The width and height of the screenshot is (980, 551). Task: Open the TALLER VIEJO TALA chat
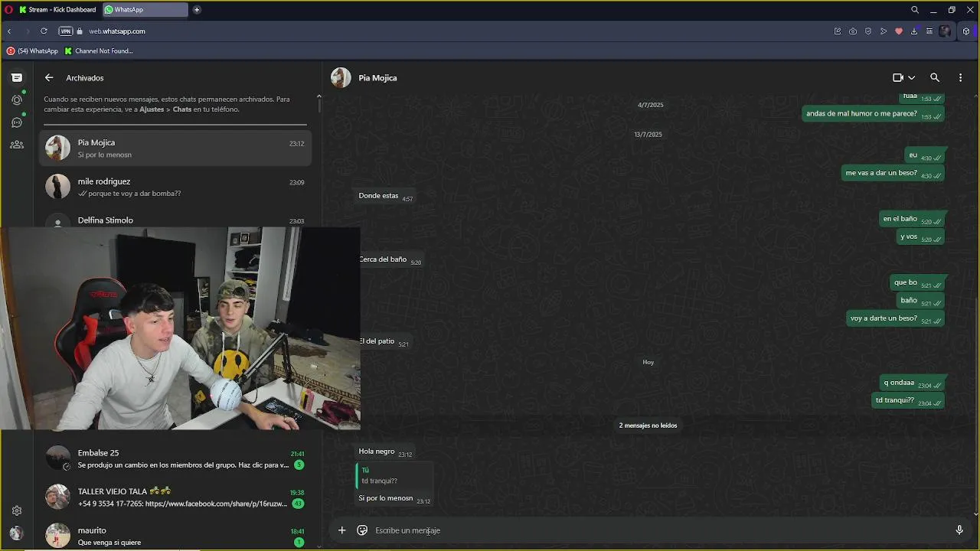175,497
